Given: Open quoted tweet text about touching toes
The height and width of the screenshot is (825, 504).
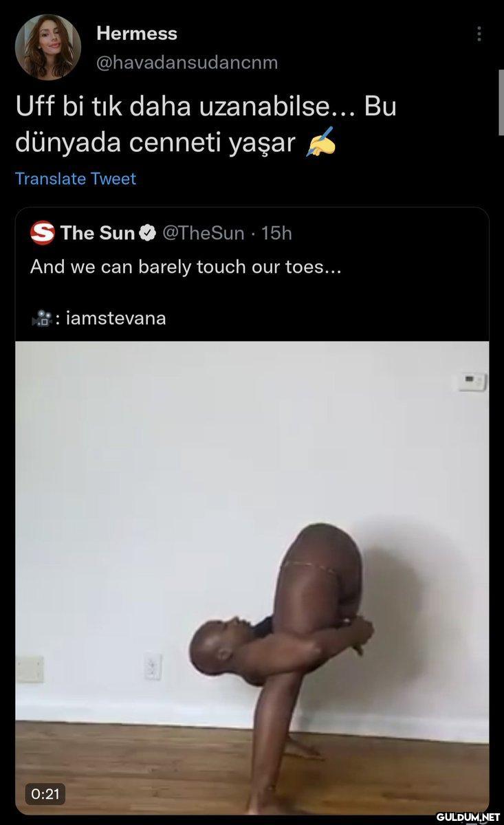Looking at the screenshot, I should click(186, 267).
